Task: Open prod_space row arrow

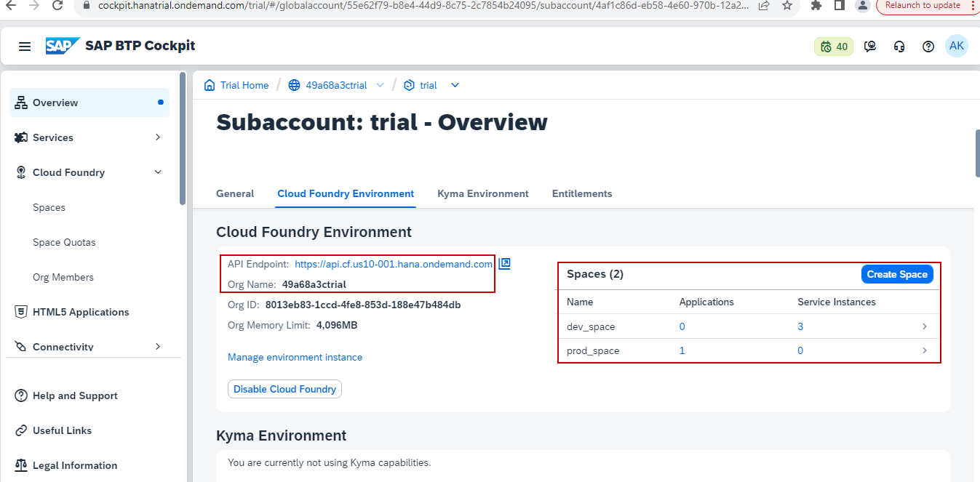Action: pos(925,350)
